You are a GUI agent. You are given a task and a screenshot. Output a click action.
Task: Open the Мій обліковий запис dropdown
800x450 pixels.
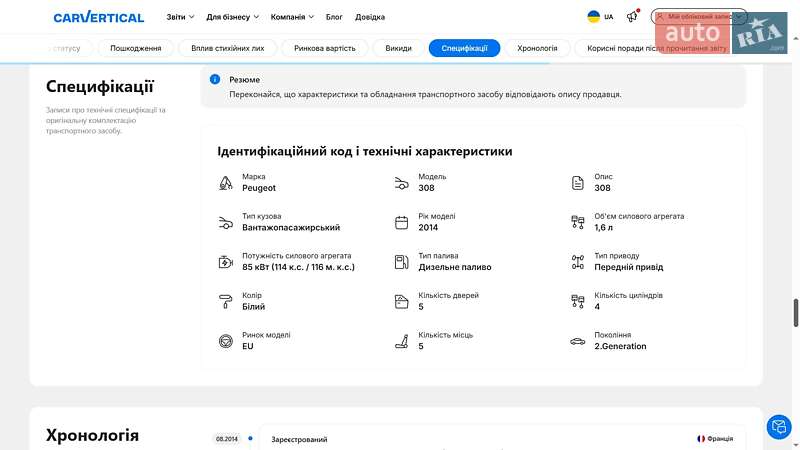click(x=698, y=17)
